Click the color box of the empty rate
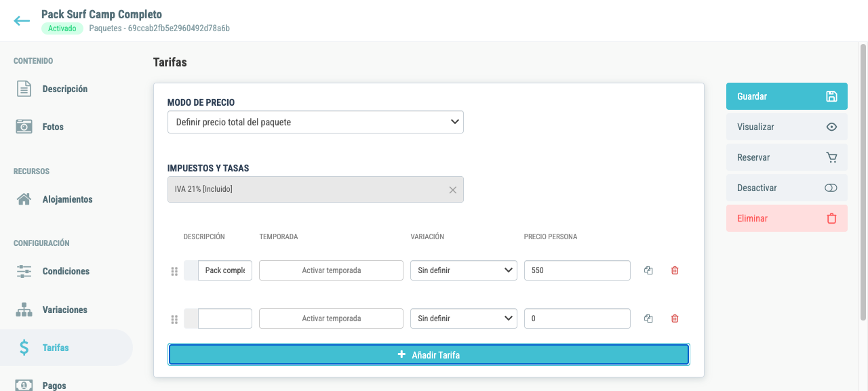Screen dimensions: 868x391 (x=191, y=318)
